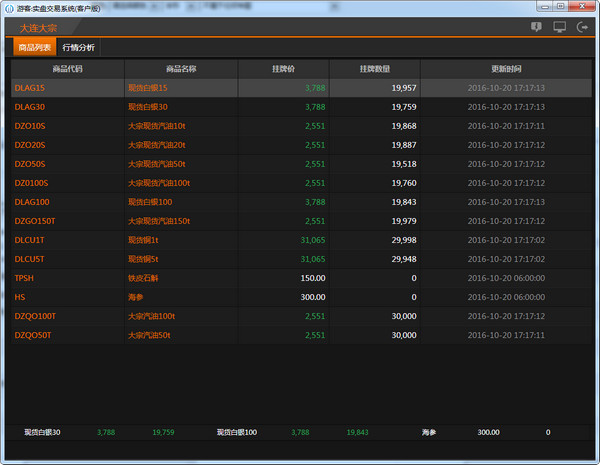Select product code DZGO150T
The width and height of the screenshot is (600, 465).
pos(35,221)
